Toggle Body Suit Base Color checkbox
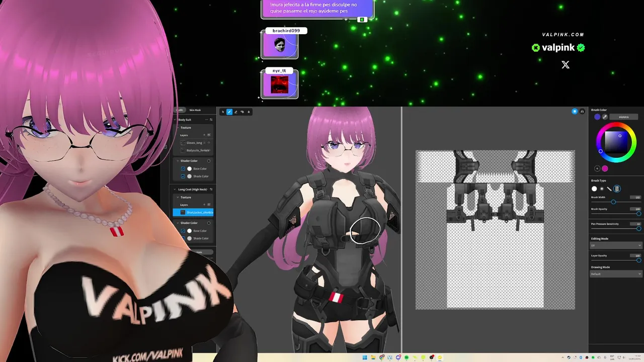 click(x=183, y=168)
